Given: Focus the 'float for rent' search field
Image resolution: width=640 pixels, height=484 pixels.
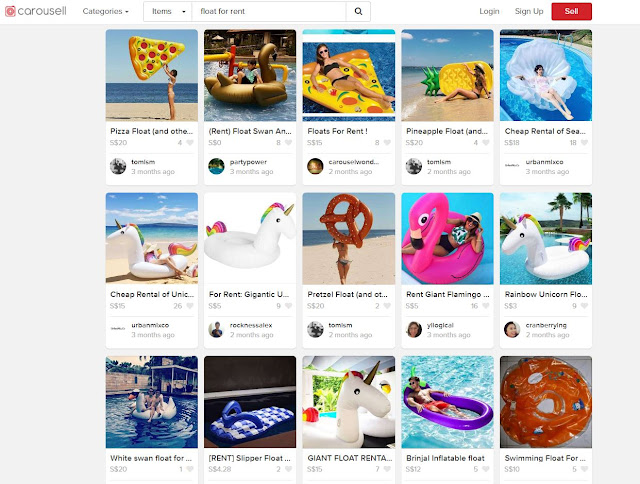Looking at the screenshot, I should [269, 11].
